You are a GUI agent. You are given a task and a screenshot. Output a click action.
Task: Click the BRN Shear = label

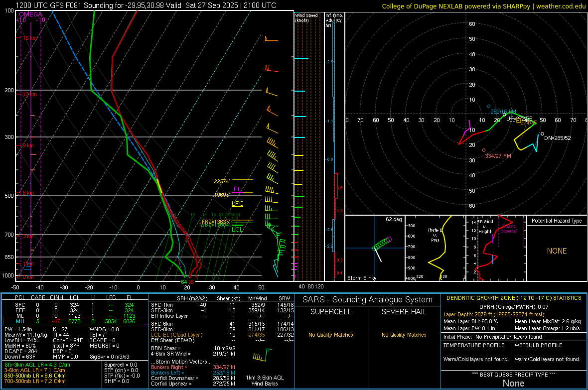[166, 348]
